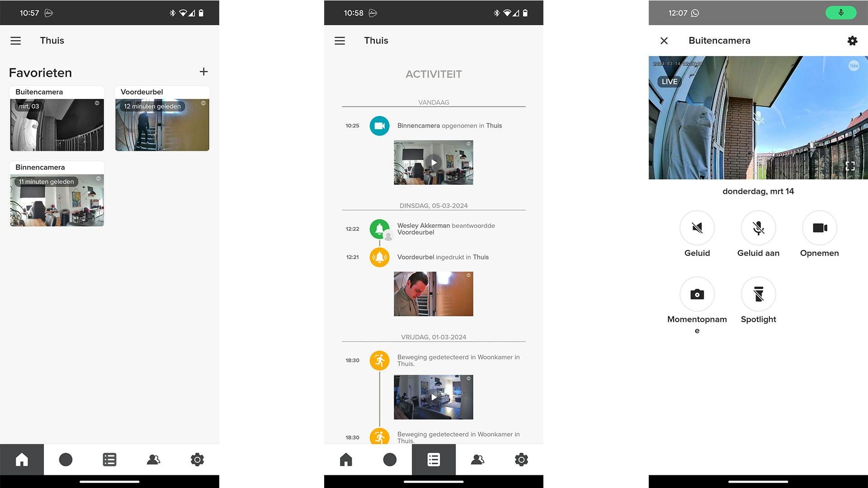This screenshot has height=488, width=868.
Task: Open hamburger menu on Activiteit screen
Action: click(x=340, y=41)
